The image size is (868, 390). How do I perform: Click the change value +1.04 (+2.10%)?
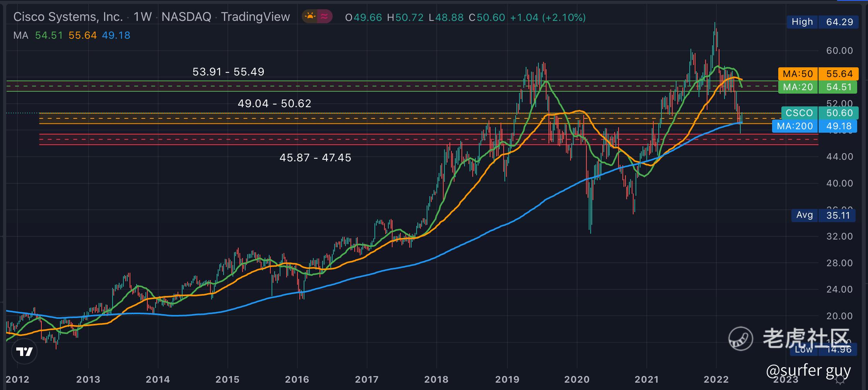click(548, 17)
